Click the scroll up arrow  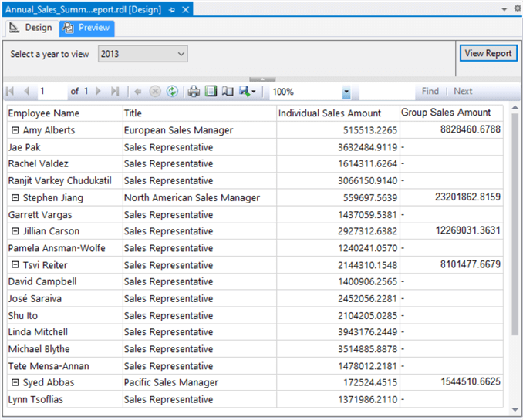click(515, 108)
